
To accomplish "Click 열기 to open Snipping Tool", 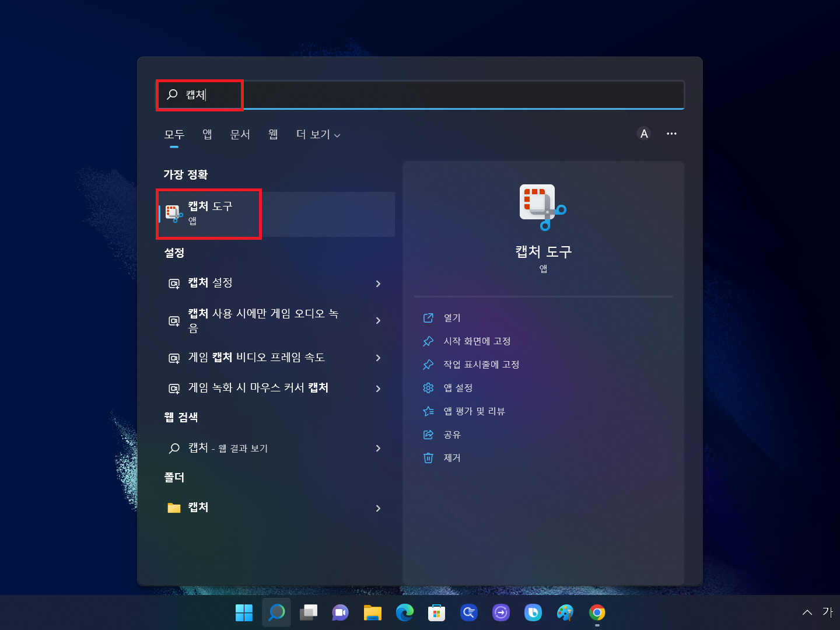I will (451, 318).
